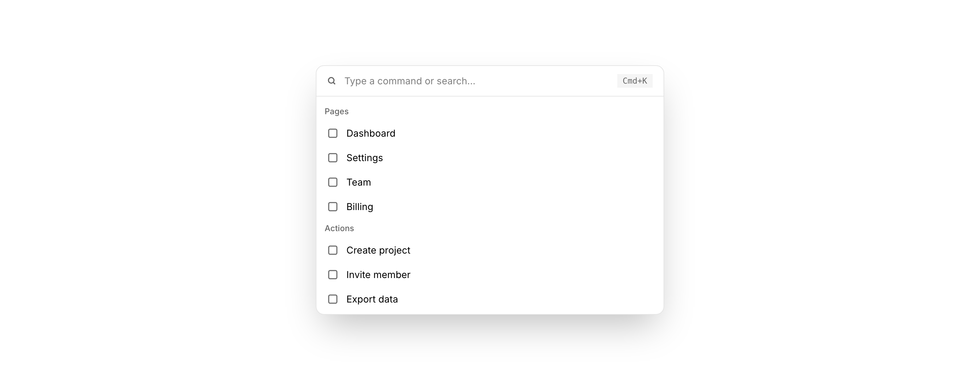Select the Team page label
980x380 pixels.
pyautogui.click(x=358, y=183)
